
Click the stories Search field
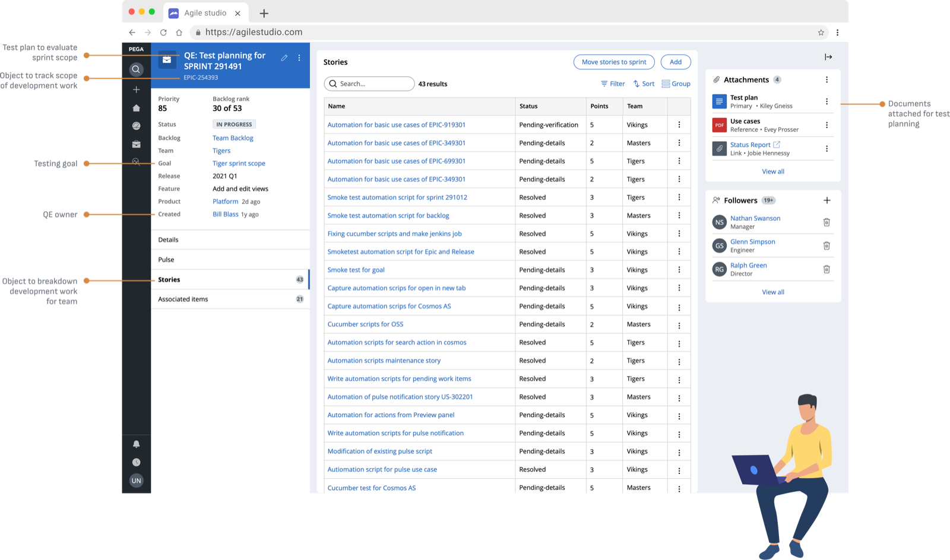[369, 84]
